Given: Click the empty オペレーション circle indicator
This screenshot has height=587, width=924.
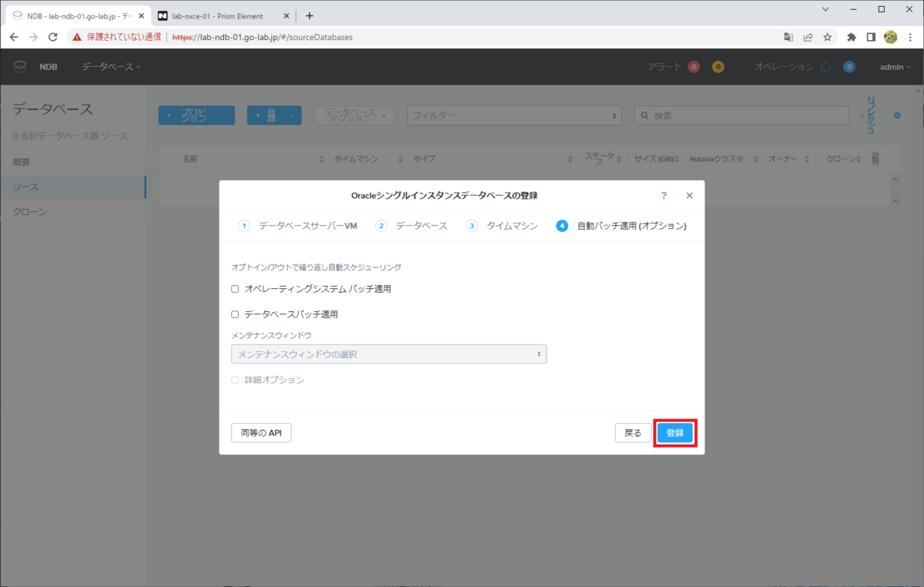Looking at the screenshot, I should point(825,67).
